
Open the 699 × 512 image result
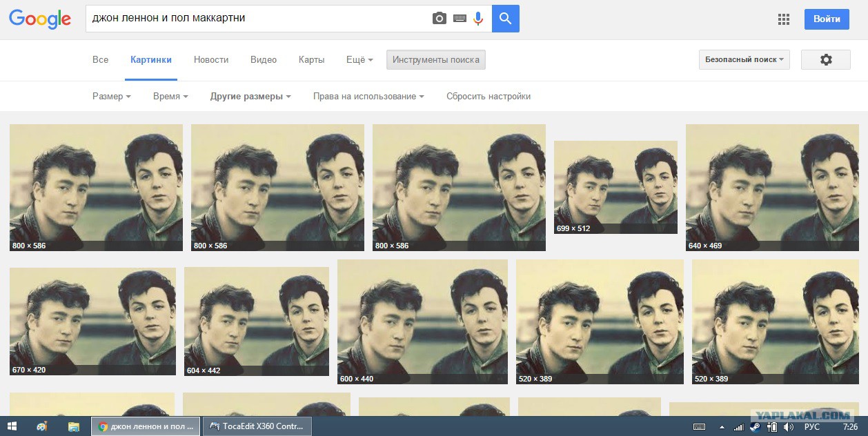[615, 187]
